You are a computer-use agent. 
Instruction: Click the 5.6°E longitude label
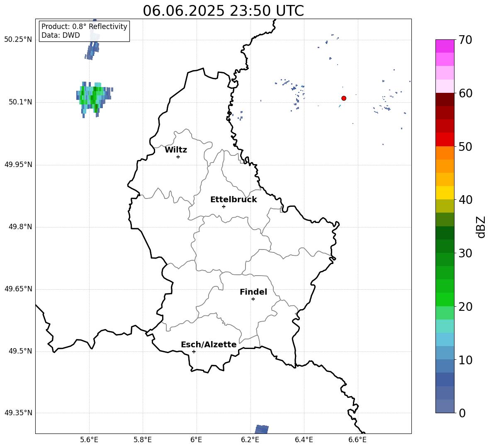(89, 440)
